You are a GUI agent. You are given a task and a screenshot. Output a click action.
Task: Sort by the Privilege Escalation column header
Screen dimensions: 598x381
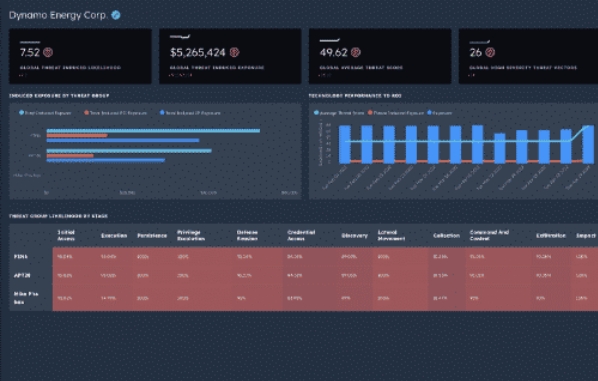191,235
